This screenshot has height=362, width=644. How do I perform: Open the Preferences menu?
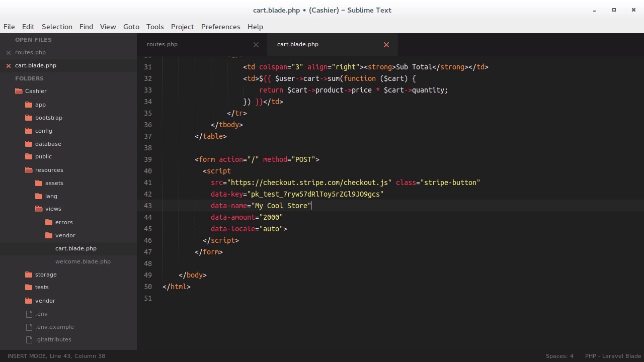(220, 27)
